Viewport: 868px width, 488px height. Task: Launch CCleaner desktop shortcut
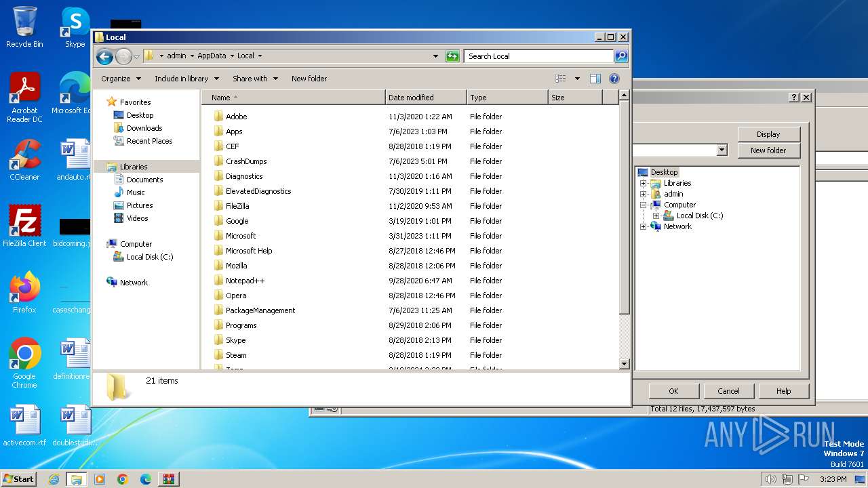pos(24,160)
